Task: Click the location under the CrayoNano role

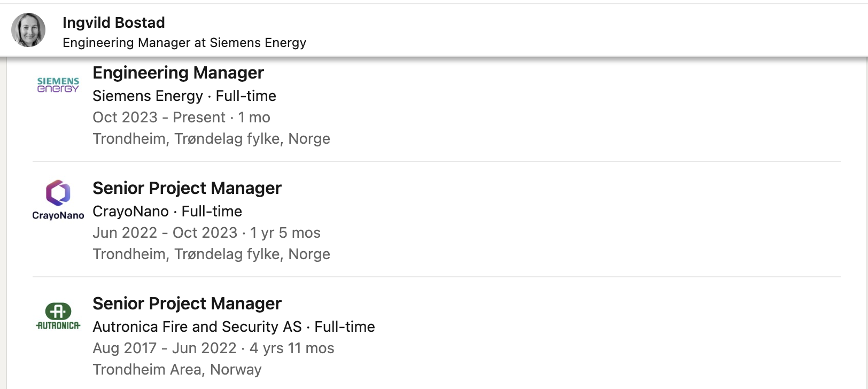Action: coord(211,254)
